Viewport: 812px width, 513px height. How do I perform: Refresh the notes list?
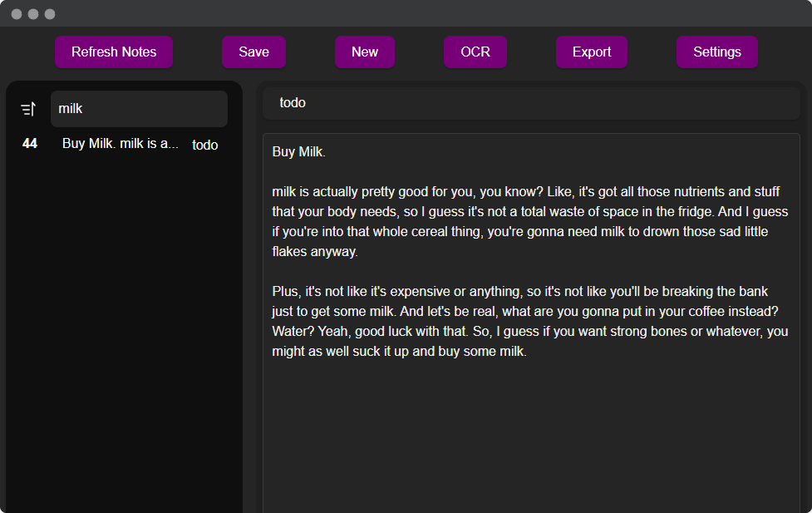[113, 52]
